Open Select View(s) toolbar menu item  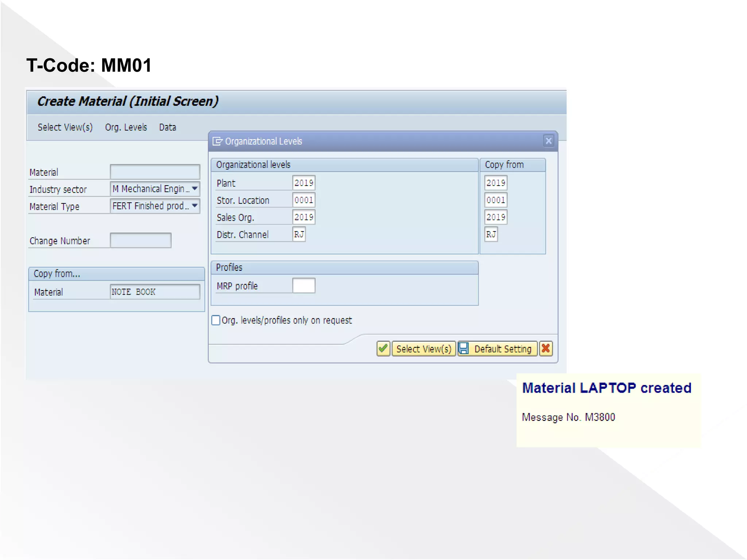65,127
